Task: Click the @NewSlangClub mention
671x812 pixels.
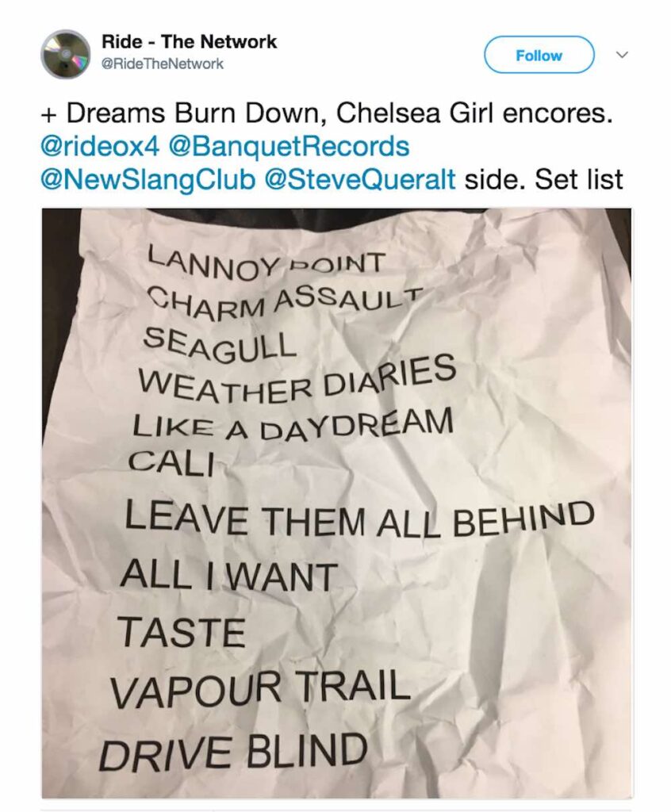Action: click(x=148, y=179)
